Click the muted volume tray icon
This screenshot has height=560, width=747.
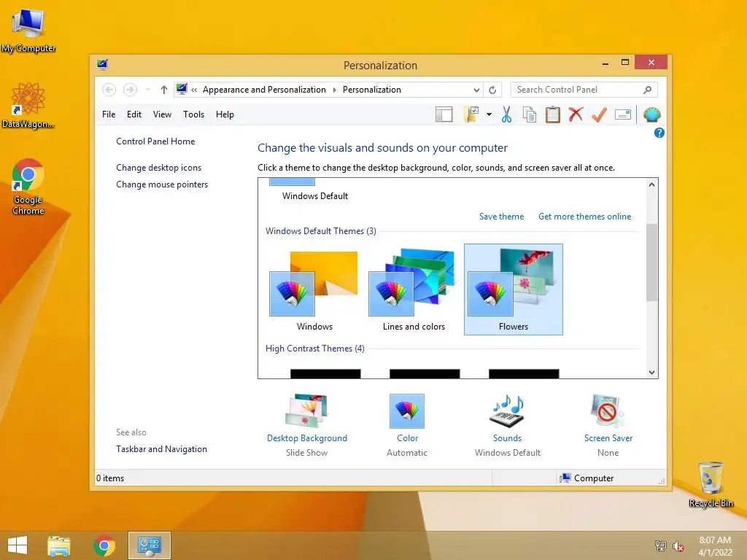678,546
